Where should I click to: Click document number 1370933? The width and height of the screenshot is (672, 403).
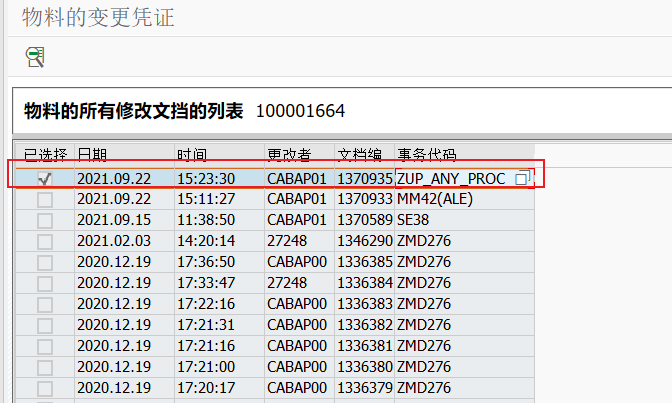(x=365, y=199)
